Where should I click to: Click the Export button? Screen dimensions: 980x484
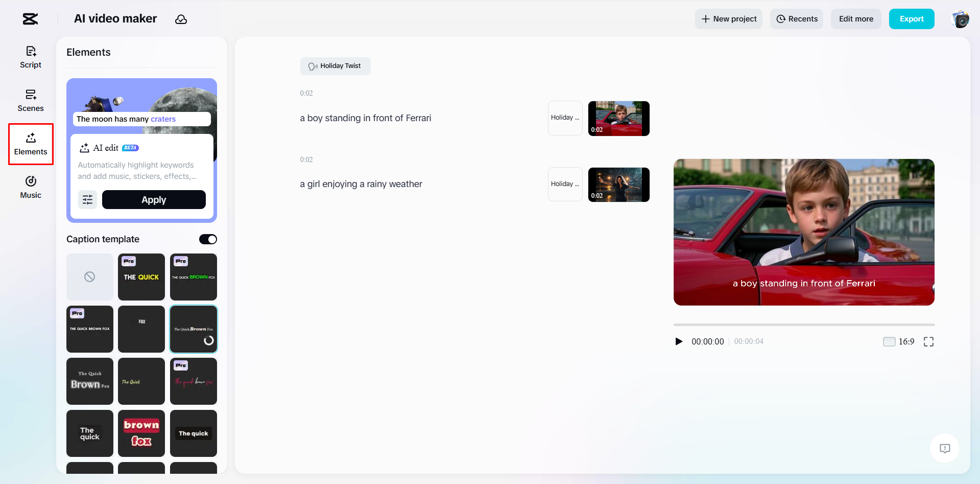pyautogui.click(x=912, y=18)
